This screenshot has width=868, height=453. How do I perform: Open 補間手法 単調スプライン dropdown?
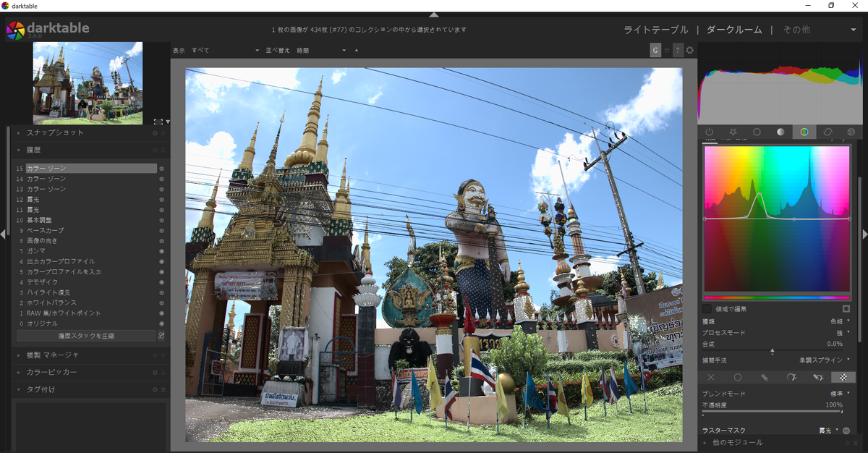click(776, 360)
